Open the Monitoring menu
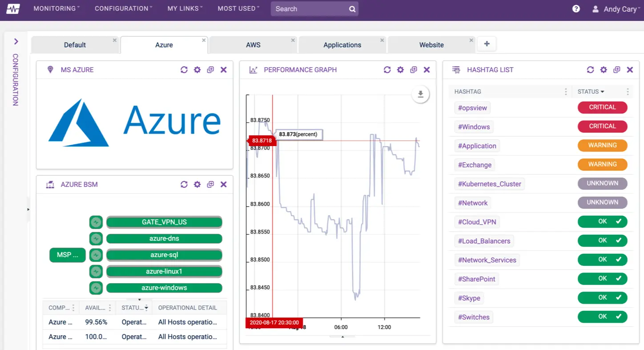 click(56, 8)
